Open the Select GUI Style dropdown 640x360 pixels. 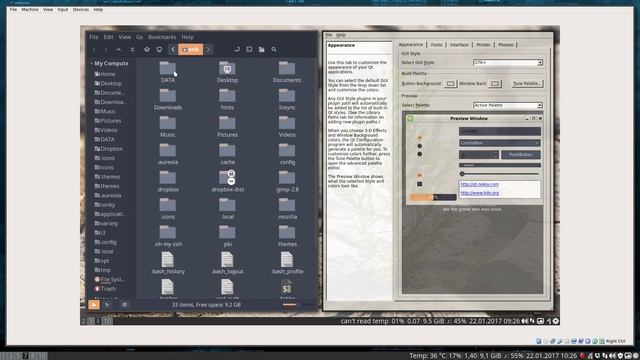(x=508, y=62)
